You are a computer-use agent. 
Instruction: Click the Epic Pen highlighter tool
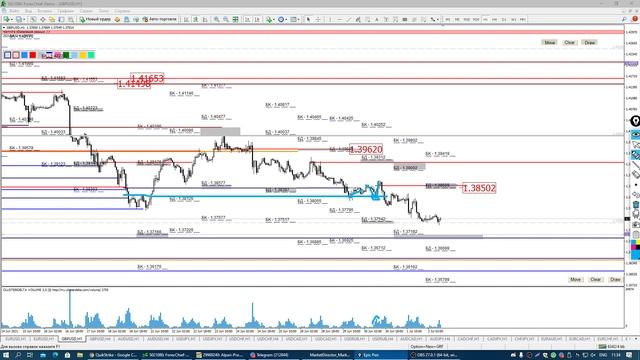coord(636,155)
